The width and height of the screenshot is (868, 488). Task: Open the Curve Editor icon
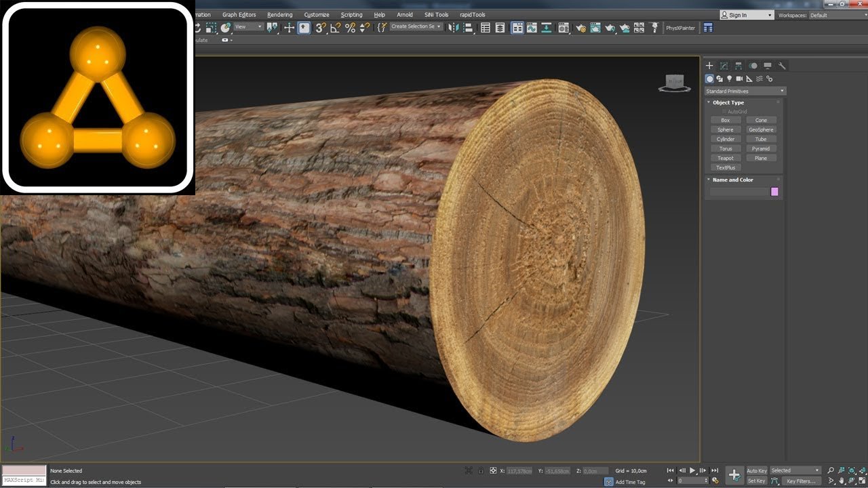pyautogui.click(x=532, y=28)
